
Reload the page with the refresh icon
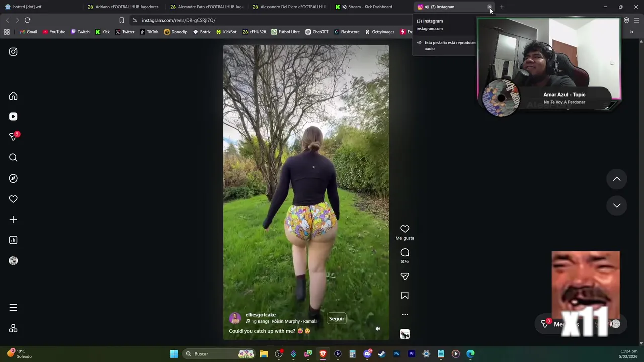27,20
